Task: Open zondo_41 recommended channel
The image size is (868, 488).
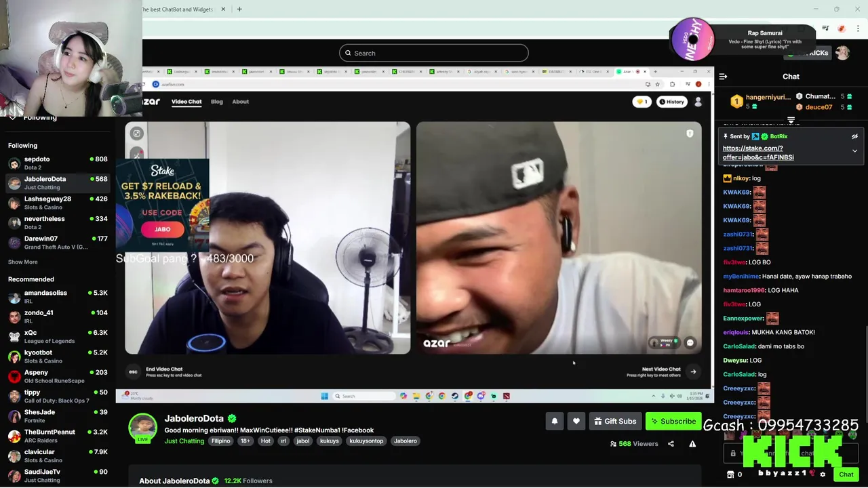Action: coord(58,317)
